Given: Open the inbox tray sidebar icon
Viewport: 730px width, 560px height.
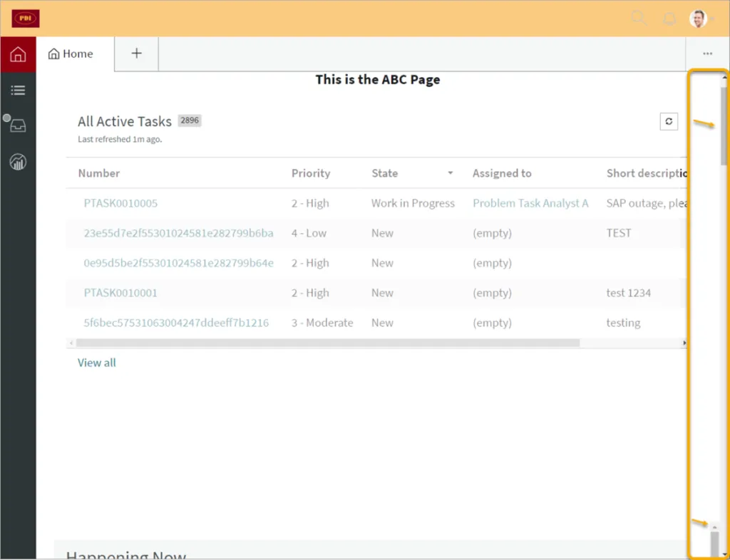Looking at the screenshot, I should click(x=19, y=126).
